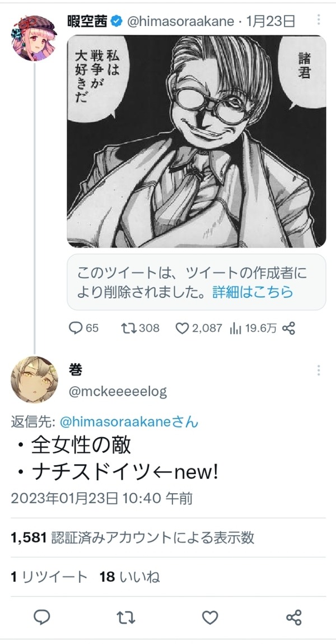The image size is (336, 644).
Task: Show the 18 いいね list
Action: [x=129, y=577]
